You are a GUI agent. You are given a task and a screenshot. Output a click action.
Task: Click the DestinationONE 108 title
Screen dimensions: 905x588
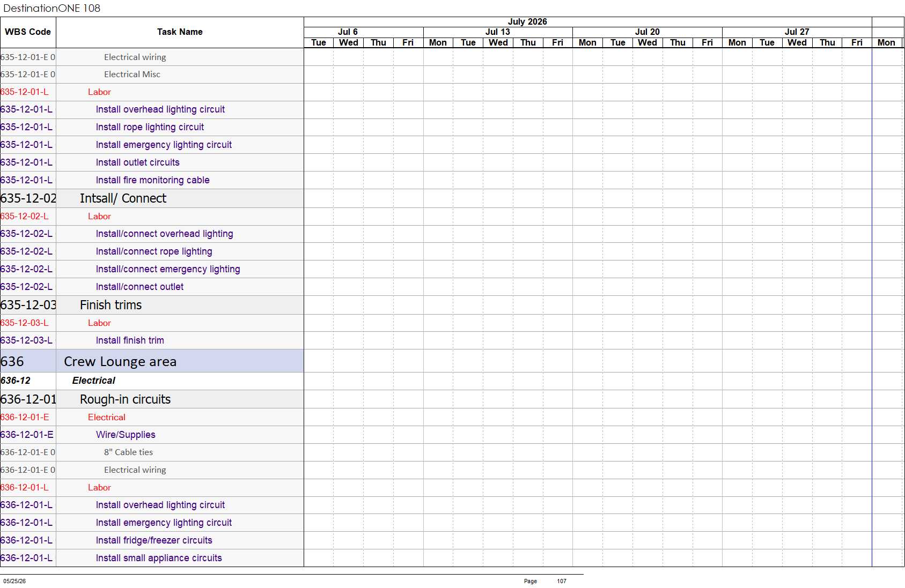coord(52,8)
